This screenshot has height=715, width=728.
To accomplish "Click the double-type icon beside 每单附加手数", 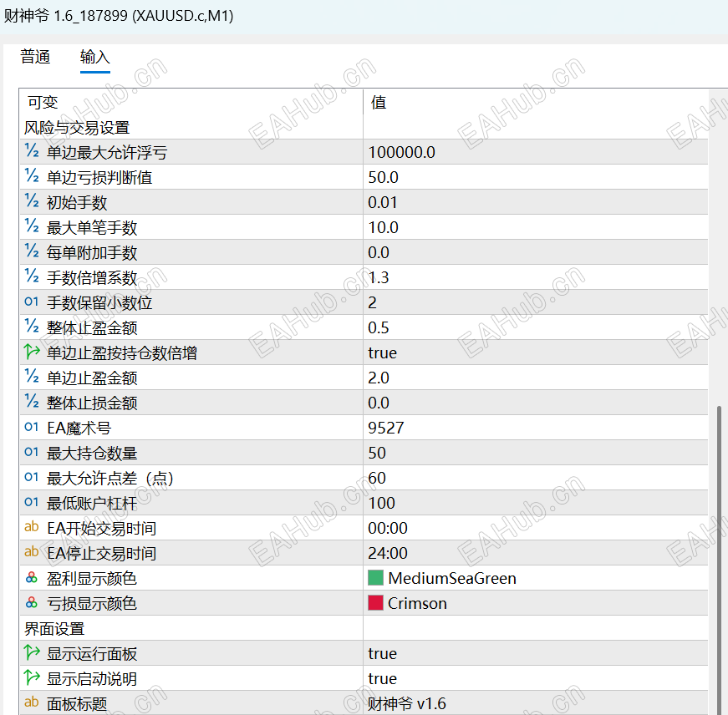I will click(x=32, y=251).
